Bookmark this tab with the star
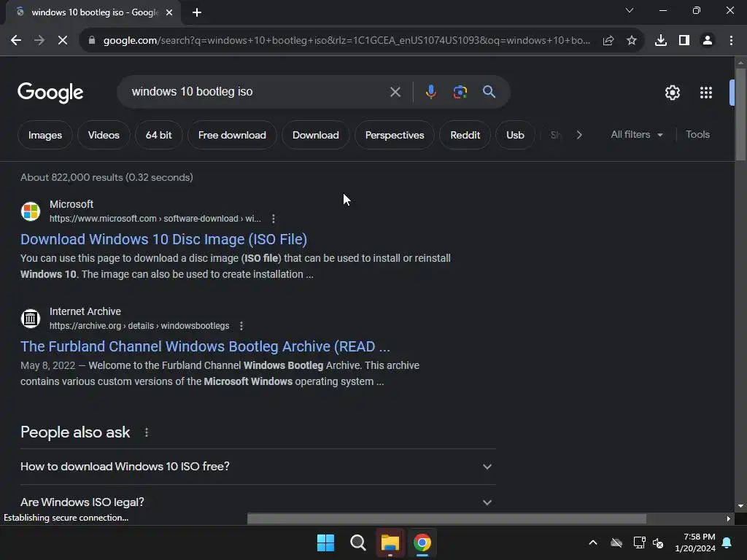747x560 pixels. (632, 41)
